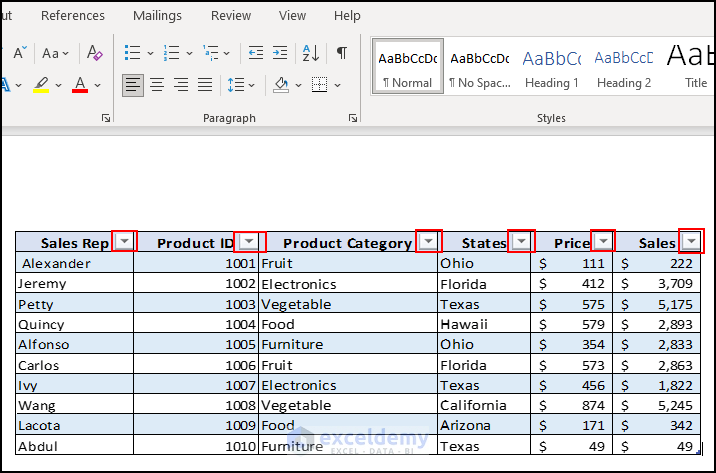Click the cell containing Jeremy
716x473 pixels.
point(74,284)
